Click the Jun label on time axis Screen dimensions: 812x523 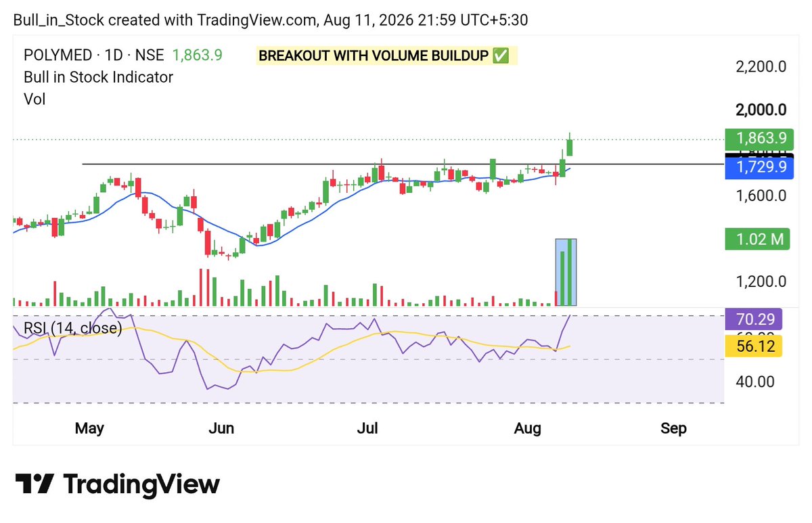click(x=222, y=428)
